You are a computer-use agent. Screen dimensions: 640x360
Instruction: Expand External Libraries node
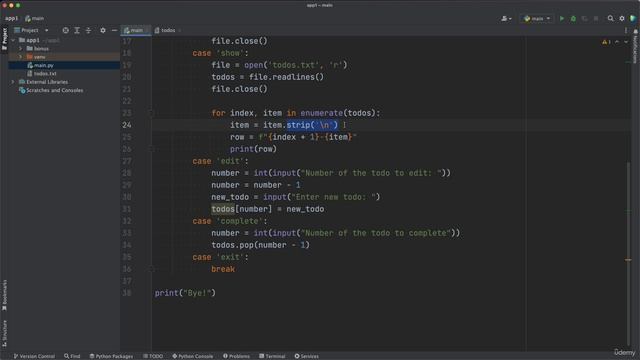coord(13,82)
